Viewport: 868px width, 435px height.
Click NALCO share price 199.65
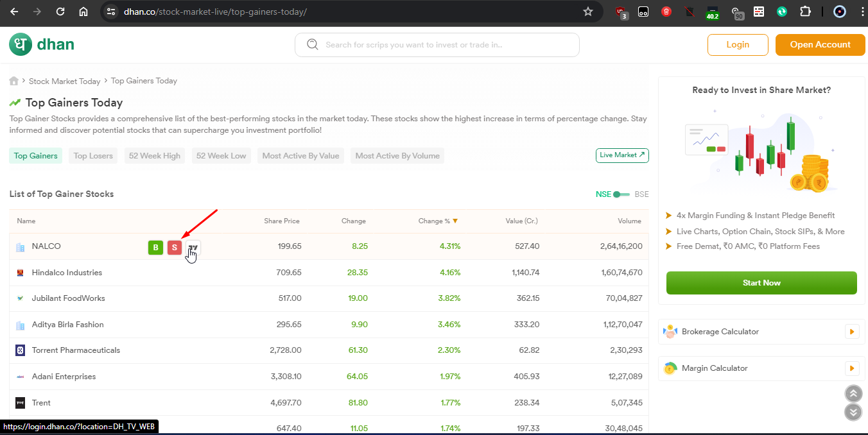(290, 246)
